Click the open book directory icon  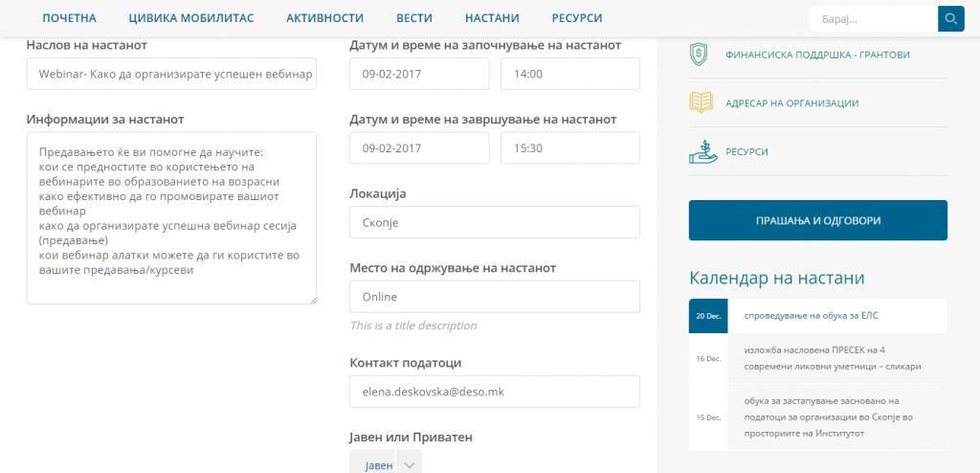pyautogui.click(x=701, y=103)
